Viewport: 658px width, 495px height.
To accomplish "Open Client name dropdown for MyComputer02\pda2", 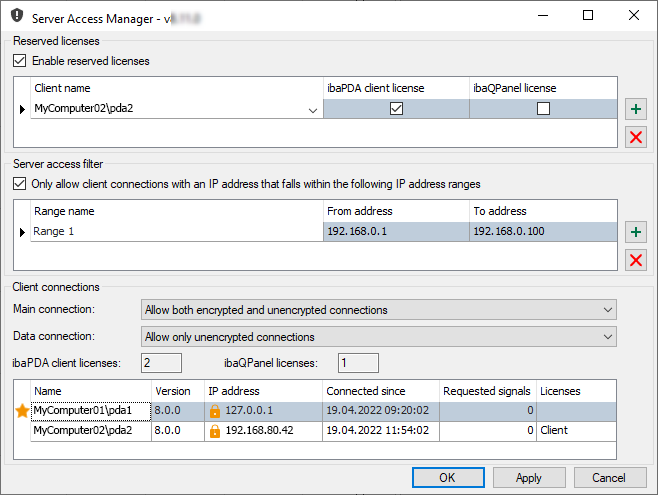I will pyautogui.click(x=313, y=110).
